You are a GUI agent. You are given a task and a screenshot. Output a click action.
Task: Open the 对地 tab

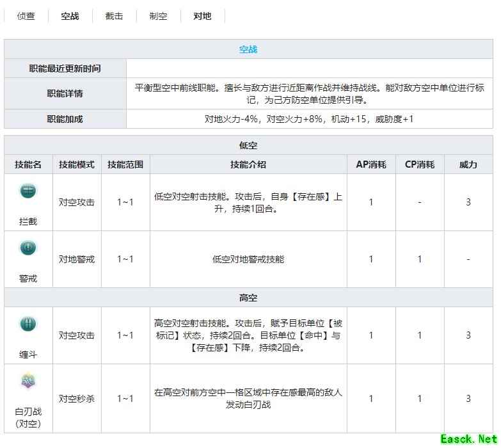203,16
